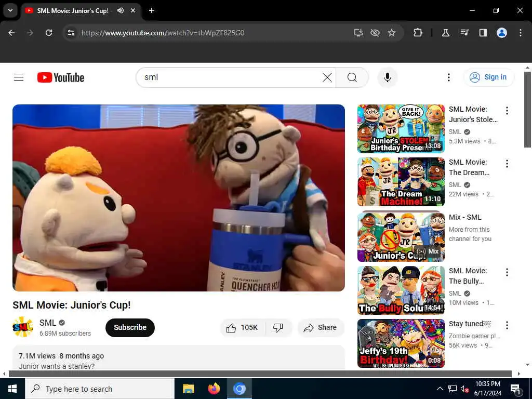Go back to the previous page
This screenshot has height=399, width=532.
click(x=11, y=33)
